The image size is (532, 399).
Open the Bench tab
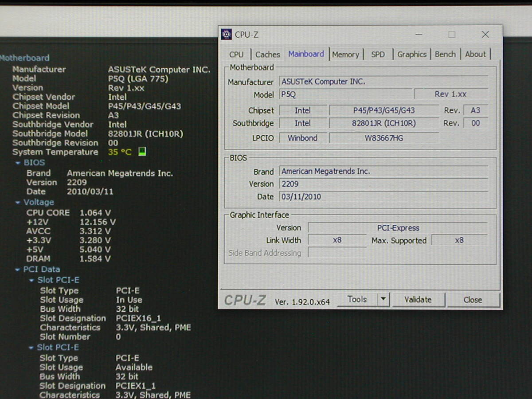click(445, 54)
